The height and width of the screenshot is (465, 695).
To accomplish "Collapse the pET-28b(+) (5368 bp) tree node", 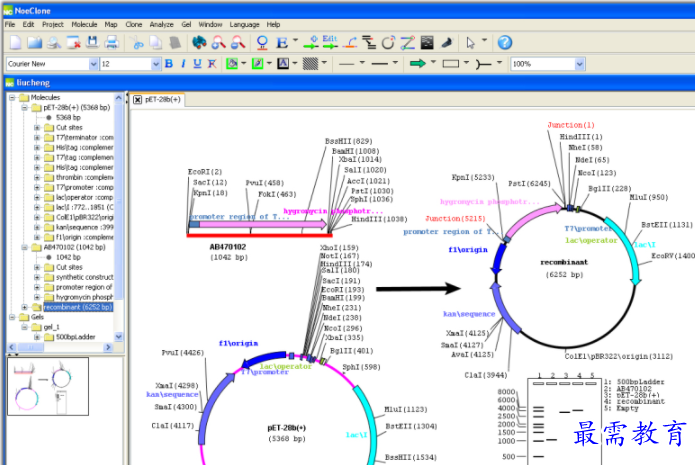I will (25, 108).
